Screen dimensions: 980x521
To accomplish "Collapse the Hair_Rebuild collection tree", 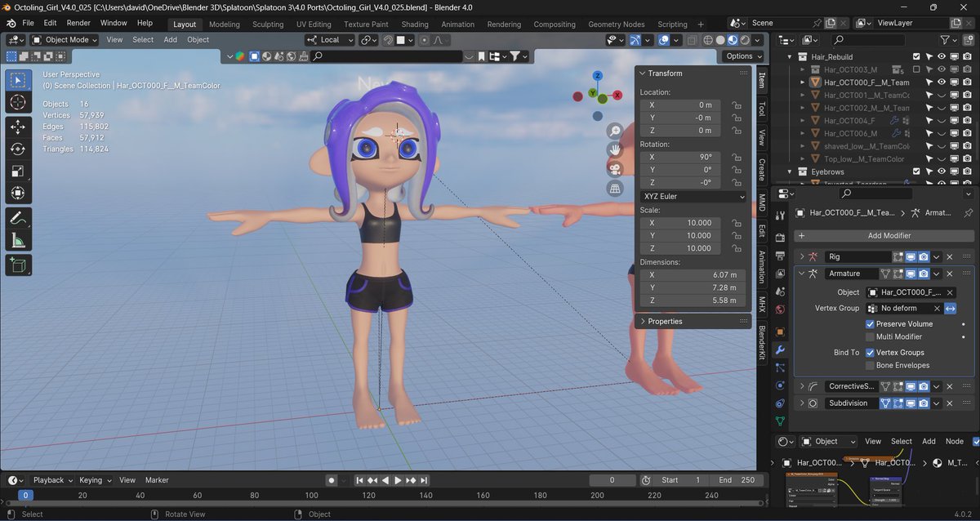I will (x=791, y=57).
